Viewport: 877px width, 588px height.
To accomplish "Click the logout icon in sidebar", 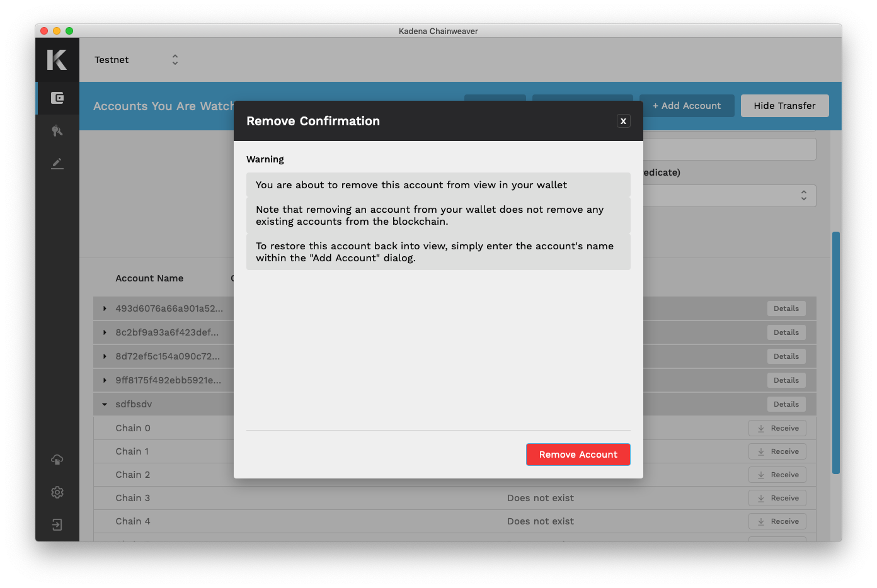I will pos(57,525).
